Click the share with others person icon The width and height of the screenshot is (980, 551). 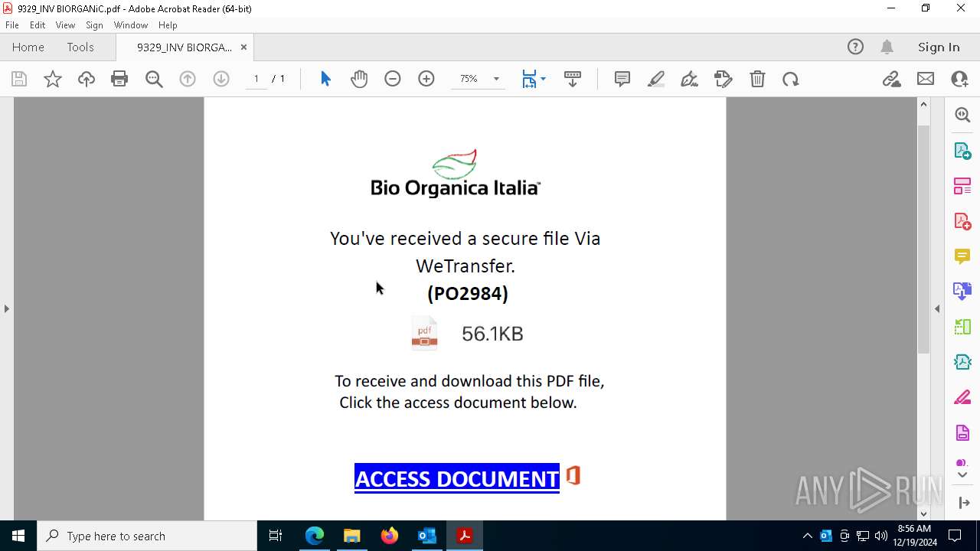959,79
